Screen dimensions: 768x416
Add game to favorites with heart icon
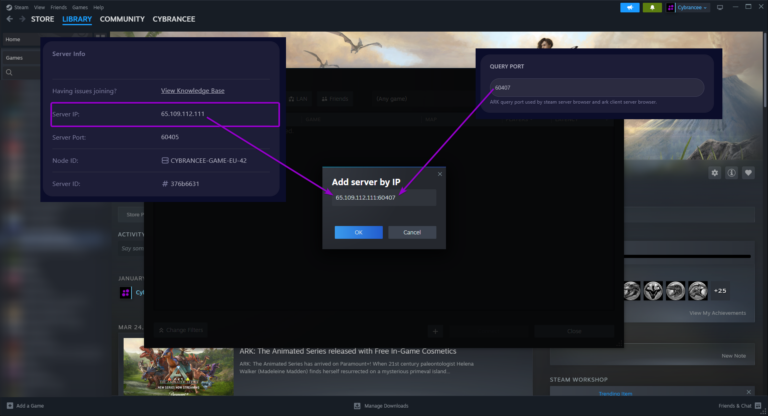[748, 172]
